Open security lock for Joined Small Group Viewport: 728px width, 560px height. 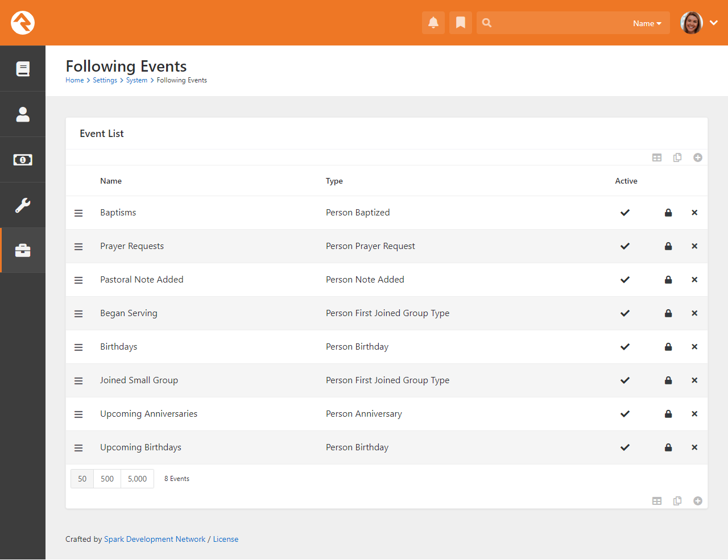click(x=668, y=380)
